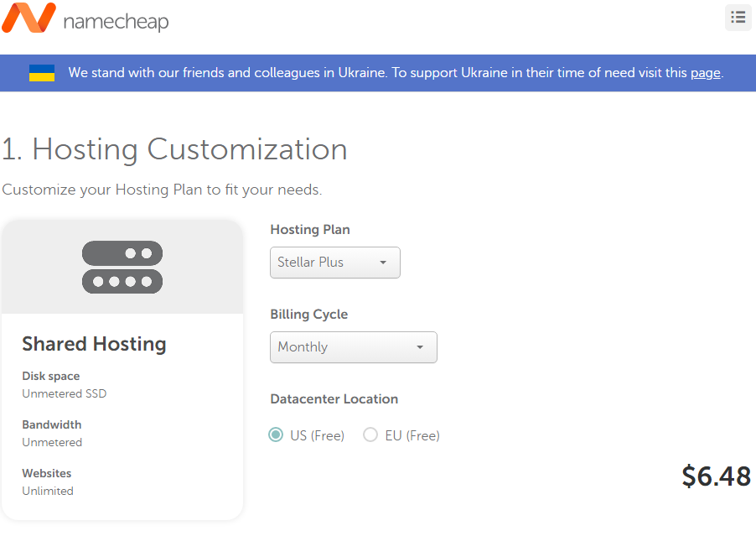Open the Hosting Plan dropdown showing Stellar Plus
Image resolution: width=756 pixels, height=536 pixels.
(335, 263)
